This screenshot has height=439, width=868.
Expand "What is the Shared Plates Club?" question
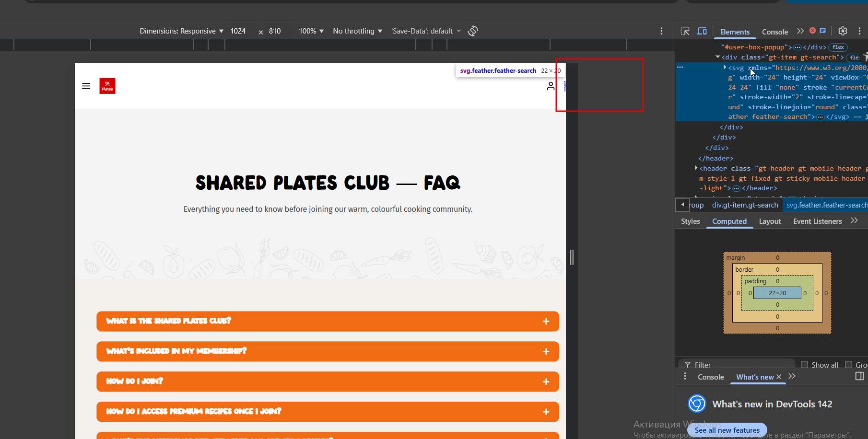(x=328, y=321)
